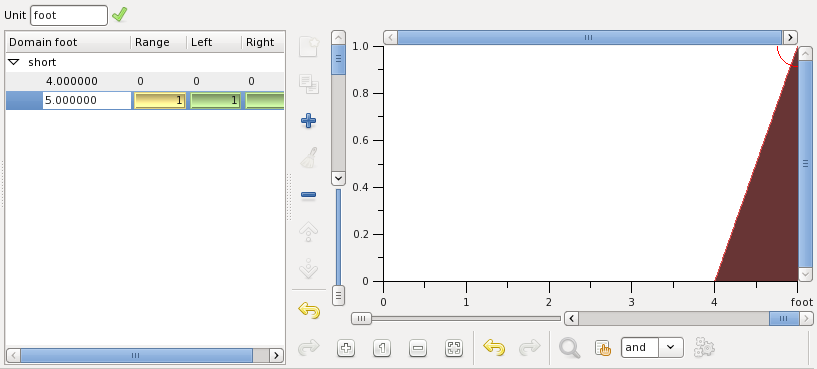Click the zoom in plus button
817x369 pixels.
(x=346, y=348)
